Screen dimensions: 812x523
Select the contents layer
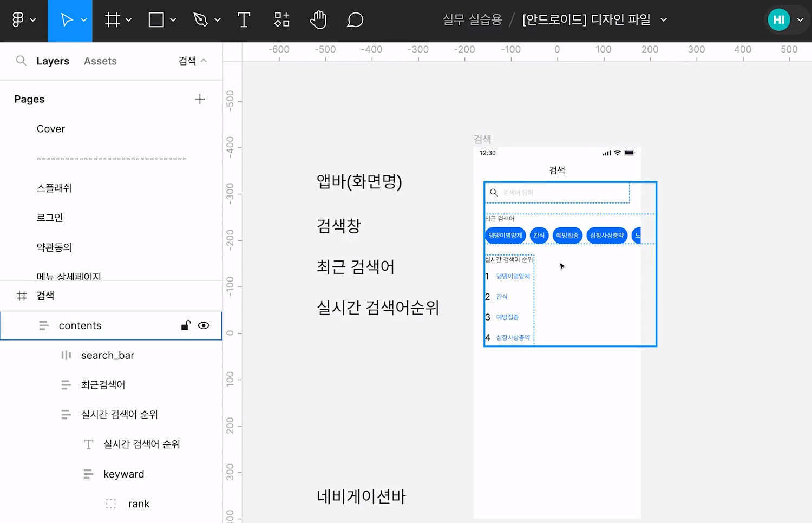point(111,325)
